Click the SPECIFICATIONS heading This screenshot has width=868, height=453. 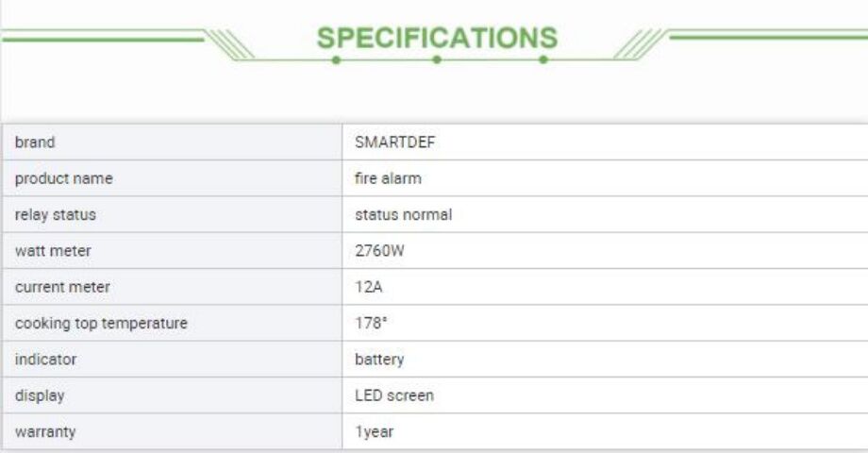(x=437, y=38)
